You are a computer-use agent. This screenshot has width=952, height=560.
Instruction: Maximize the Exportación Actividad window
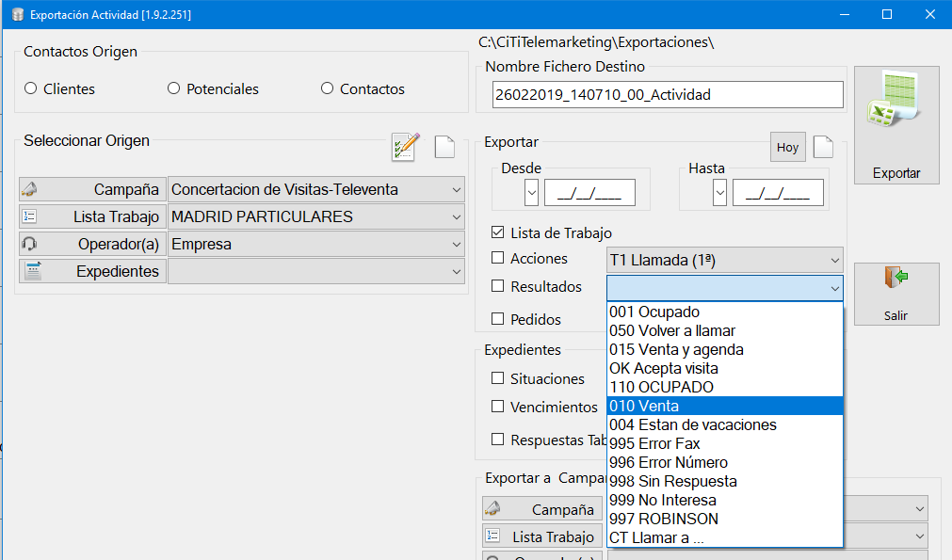point(887,14)
